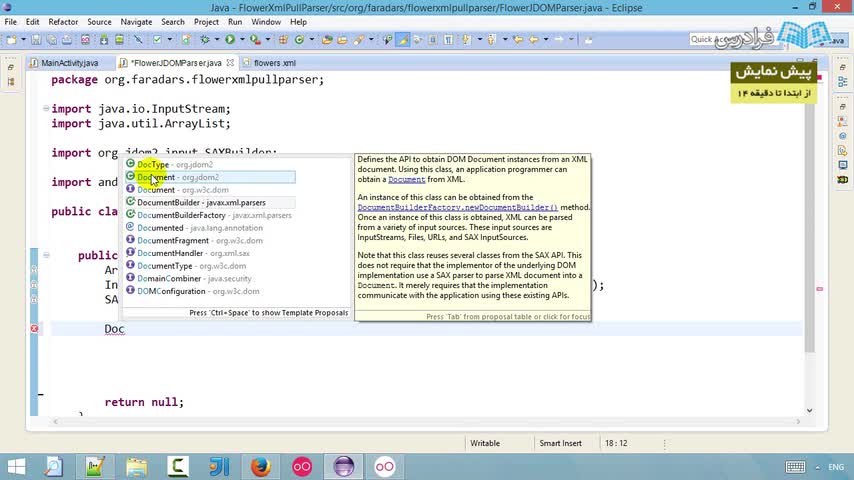Open the Window menu
The image size is (854, 480).
(266, 22)
